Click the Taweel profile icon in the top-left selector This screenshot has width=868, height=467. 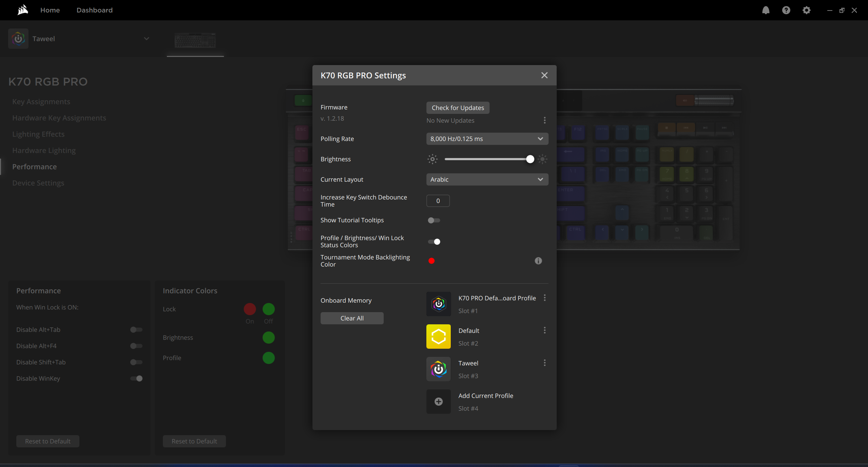(18, 39)
